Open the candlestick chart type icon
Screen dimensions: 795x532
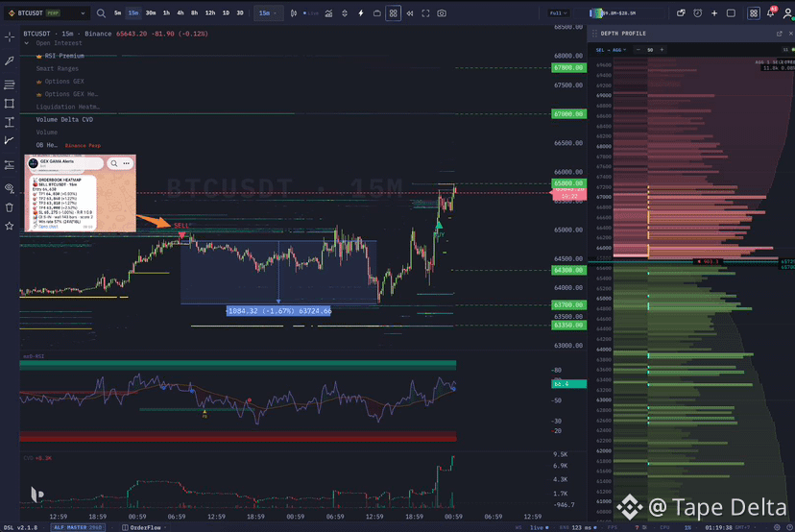tap(294, 13)
